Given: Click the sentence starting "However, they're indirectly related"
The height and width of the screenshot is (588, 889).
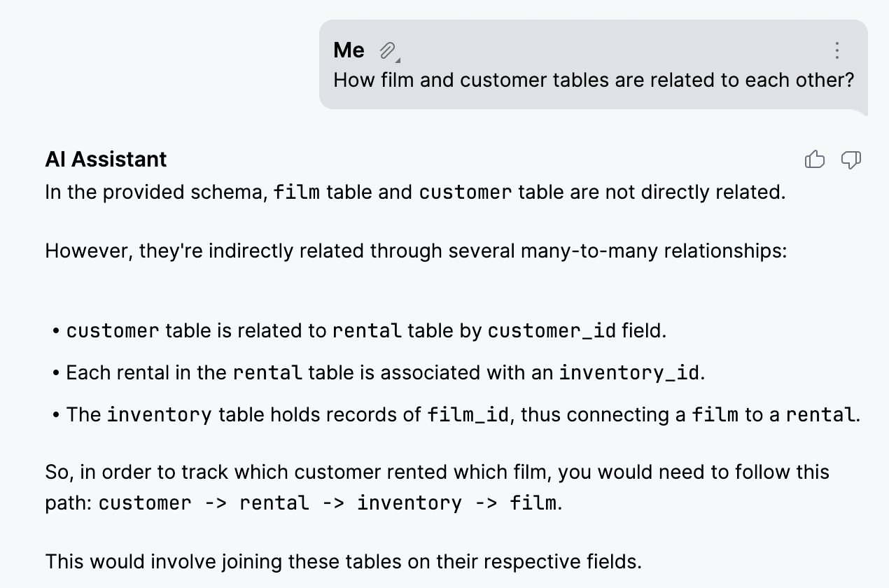Looking at the screenshot, I should [416, 251].
